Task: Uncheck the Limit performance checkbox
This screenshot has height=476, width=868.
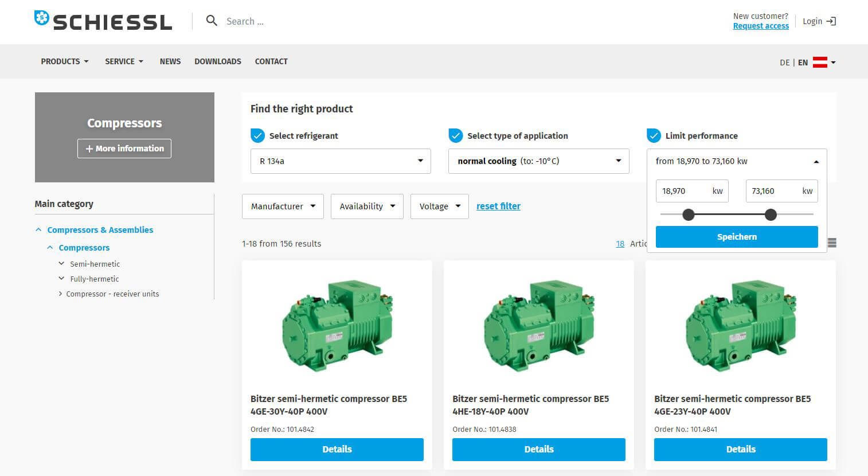Action: (x=654, y=136)
